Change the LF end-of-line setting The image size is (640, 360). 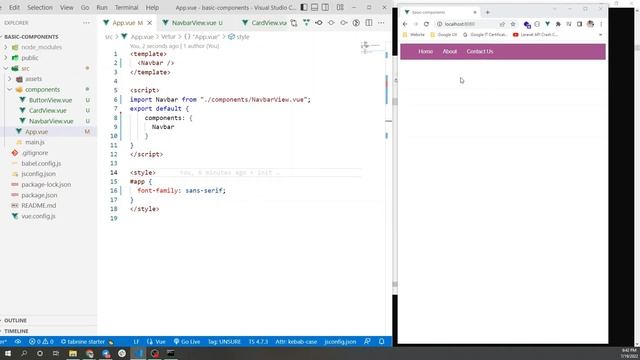tap(136, 342)
